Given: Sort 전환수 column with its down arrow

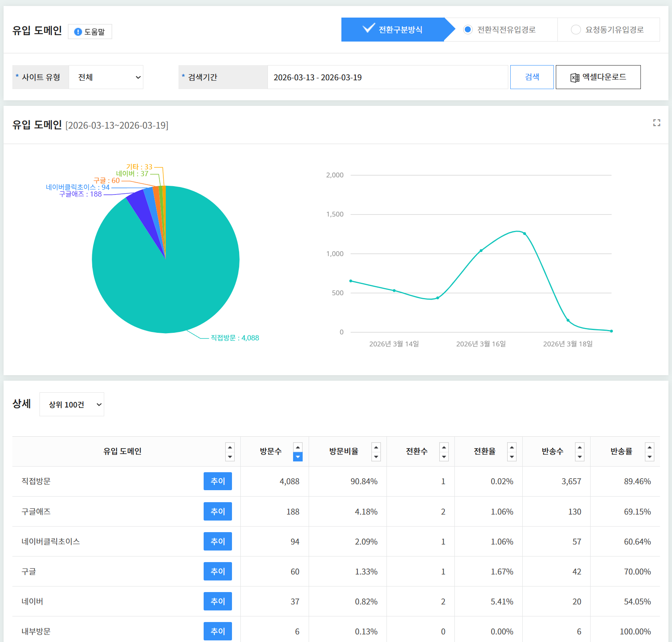Looking at the screenshot, I should [x=444, y=457].
